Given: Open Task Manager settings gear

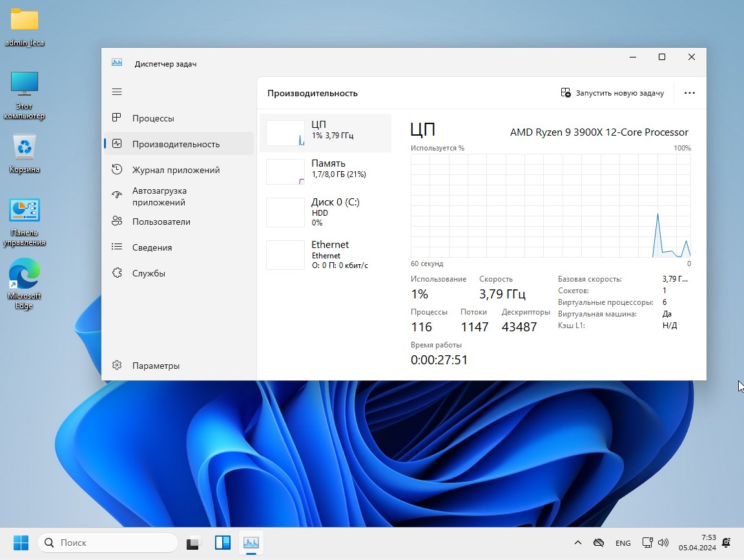Looking at the screenshot, I should (x=117, y=366).
